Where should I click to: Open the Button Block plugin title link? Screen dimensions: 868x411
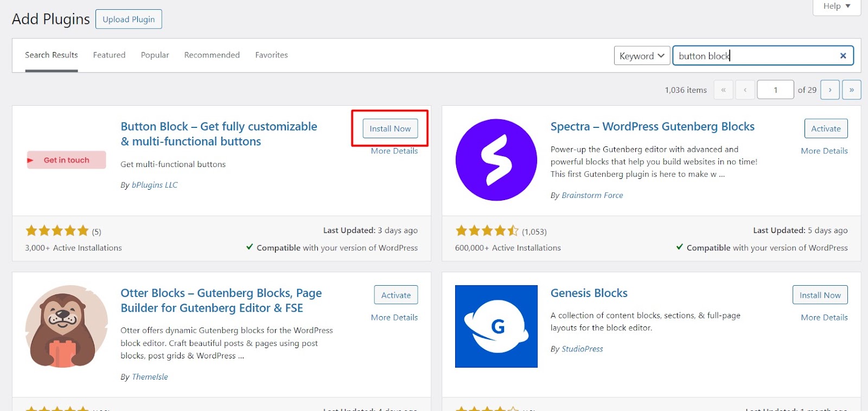[219, 134]
